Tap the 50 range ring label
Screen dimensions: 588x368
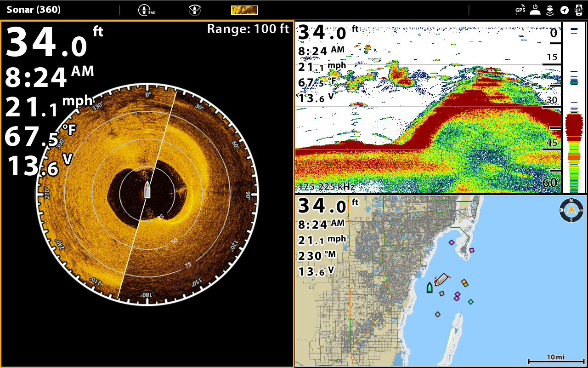click(174, 241)
